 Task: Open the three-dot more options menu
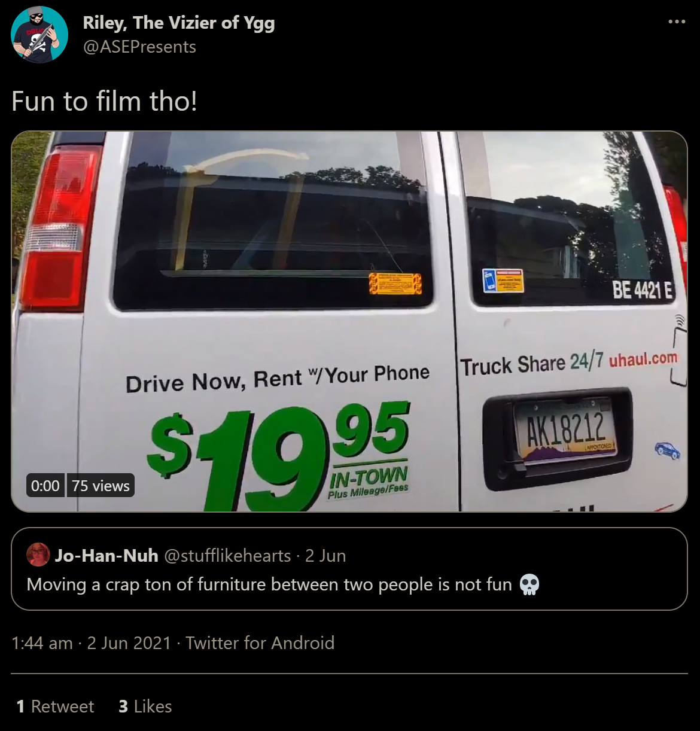point(677,22)
